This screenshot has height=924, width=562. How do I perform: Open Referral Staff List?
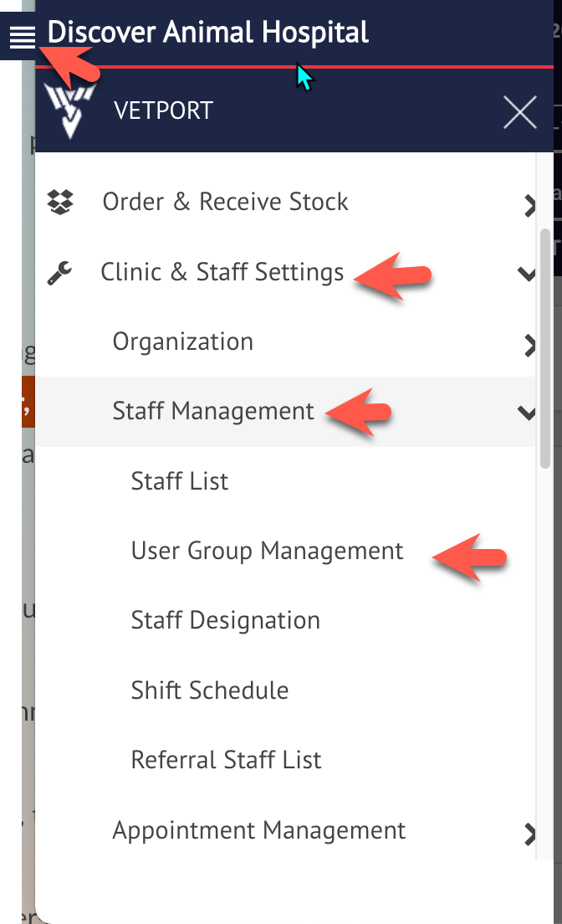pyautogui.click(x=226, y=760)
